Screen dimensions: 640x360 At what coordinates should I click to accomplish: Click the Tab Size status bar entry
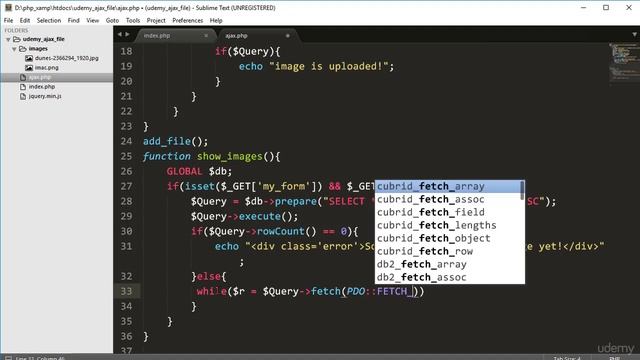567,358
